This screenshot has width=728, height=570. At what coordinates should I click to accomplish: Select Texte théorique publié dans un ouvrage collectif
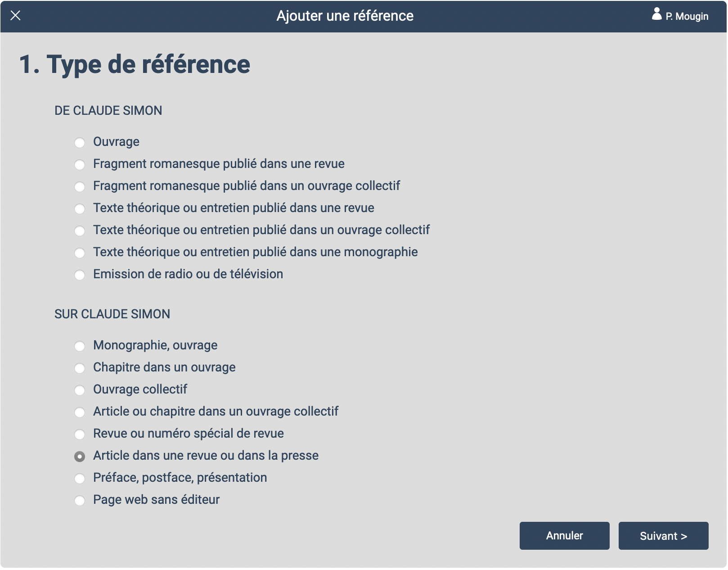point(80,231)
